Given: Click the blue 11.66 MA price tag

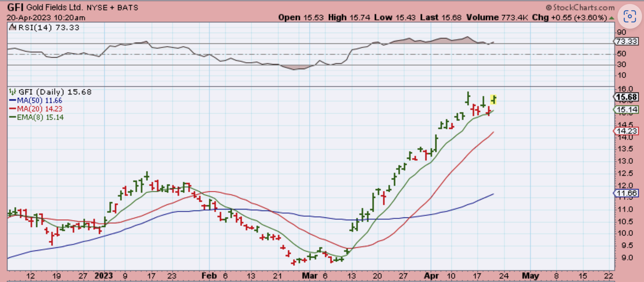Looking at the screenshot, I should click(x=626, y=193).
